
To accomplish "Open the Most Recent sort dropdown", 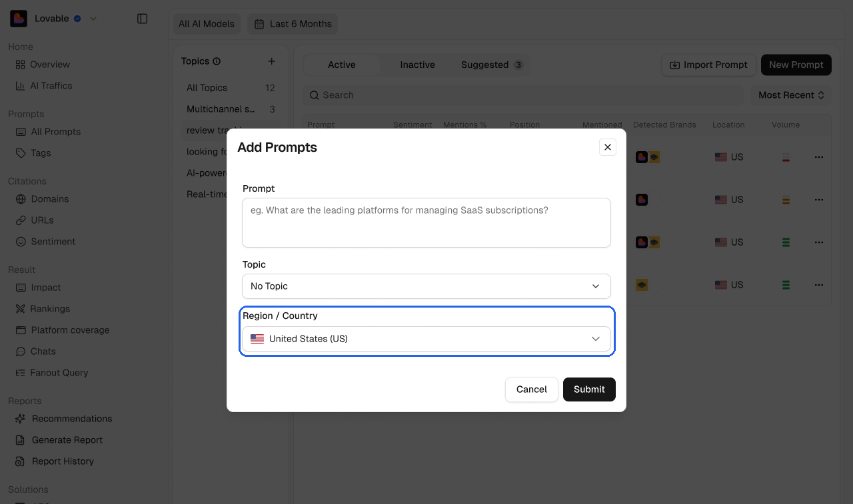I will [x=791, y=95].
